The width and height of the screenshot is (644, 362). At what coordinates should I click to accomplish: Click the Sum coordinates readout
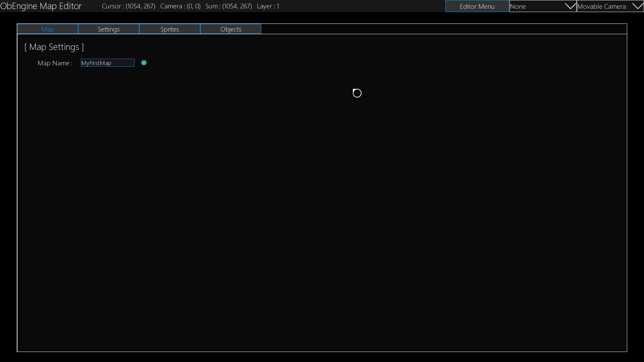coord(229,6)
